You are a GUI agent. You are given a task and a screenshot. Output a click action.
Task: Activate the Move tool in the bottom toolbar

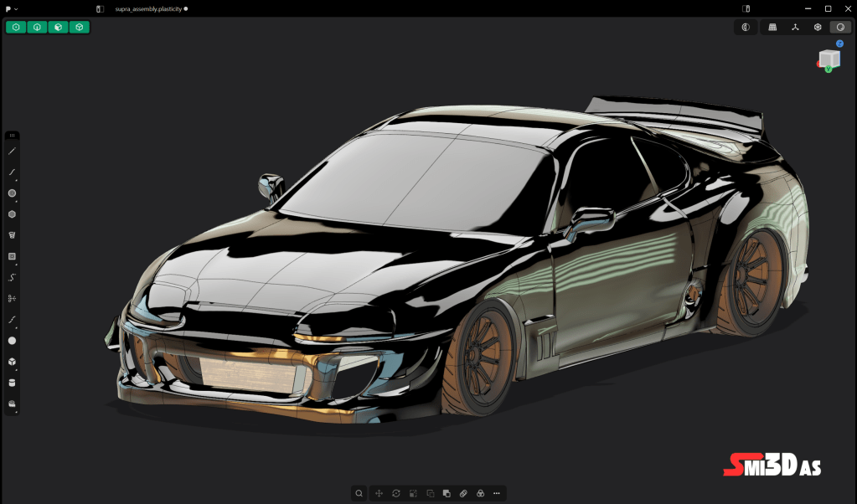(x=379, y=493)
